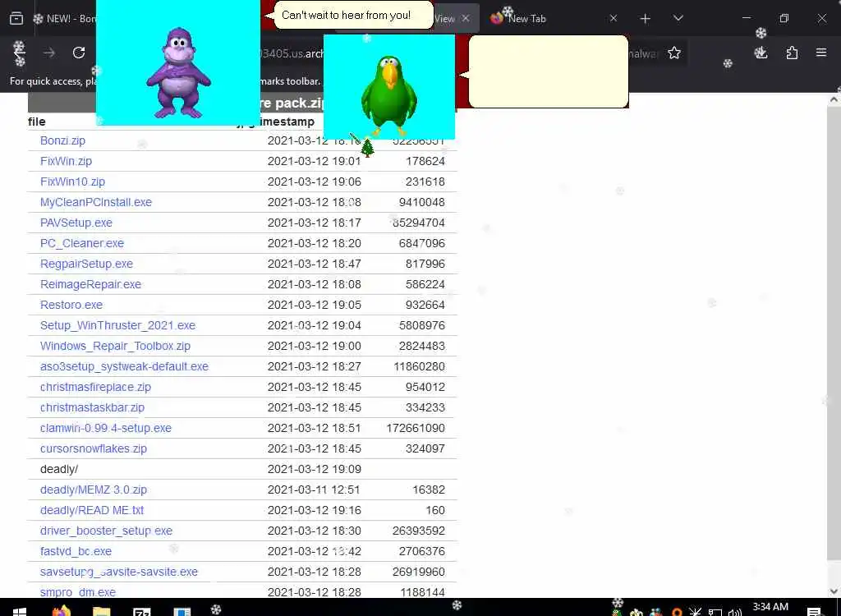The image size is (841, 616).
Task: Download MyCleanPCInstall.exe
Action: coord(96,202)
